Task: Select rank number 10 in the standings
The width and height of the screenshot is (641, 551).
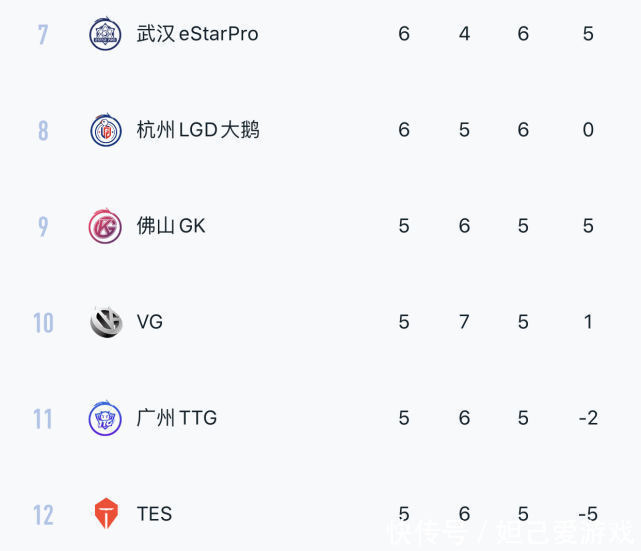Action: tap(43, 323)
